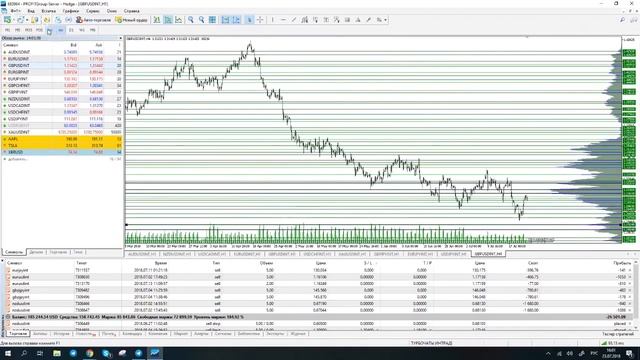Click the Новый ордер button

[x=131, y=20]
